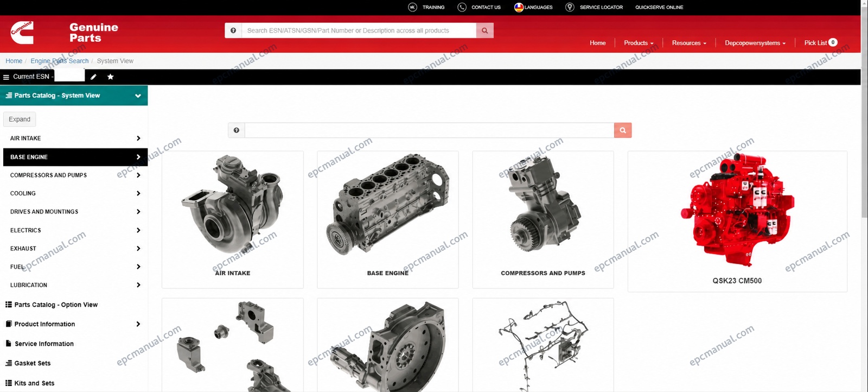
Task: Click the Home breadcrumb link
Action: point(14,61)
